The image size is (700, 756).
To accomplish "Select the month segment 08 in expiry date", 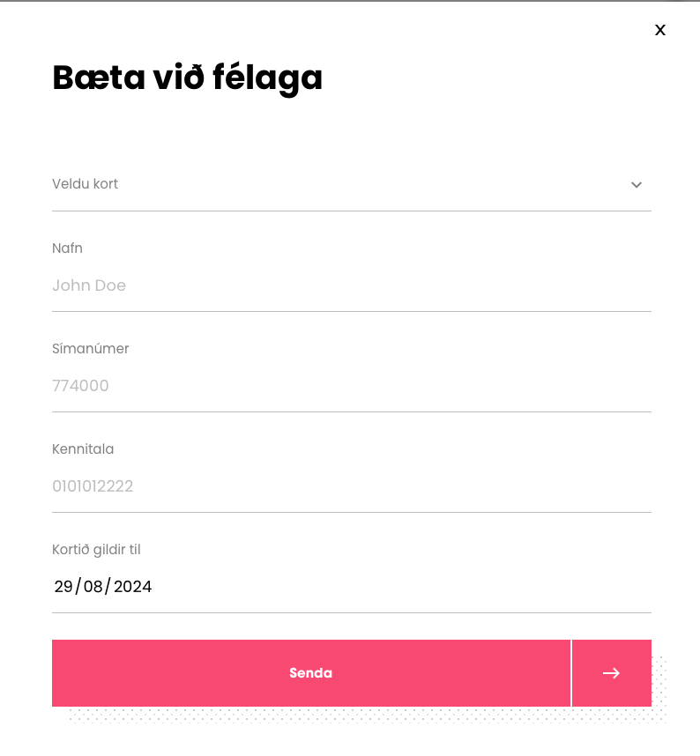I will (x=93, y=586).
